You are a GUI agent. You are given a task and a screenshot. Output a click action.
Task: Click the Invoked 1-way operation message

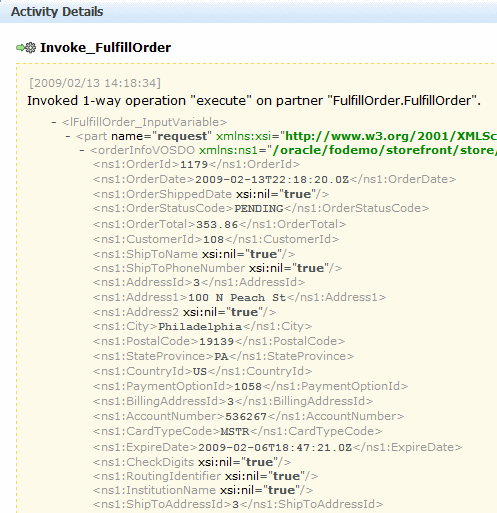[254, 101]
